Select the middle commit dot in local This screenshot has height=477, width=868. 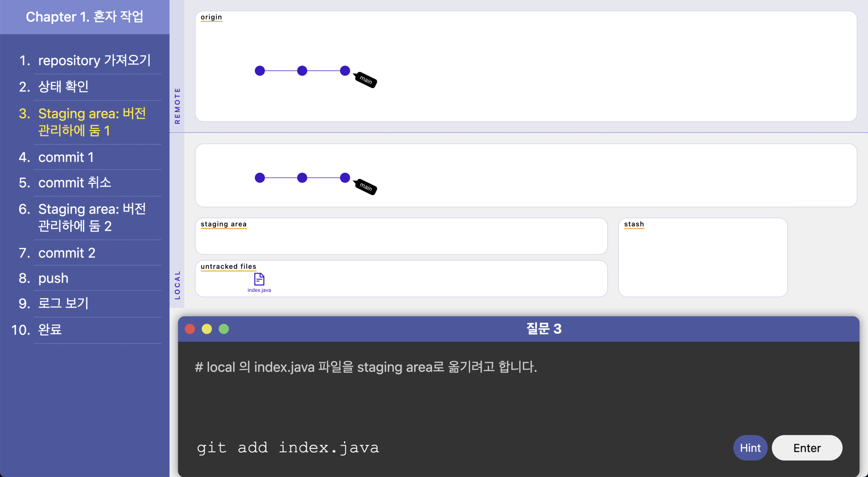tap(302, 178)
